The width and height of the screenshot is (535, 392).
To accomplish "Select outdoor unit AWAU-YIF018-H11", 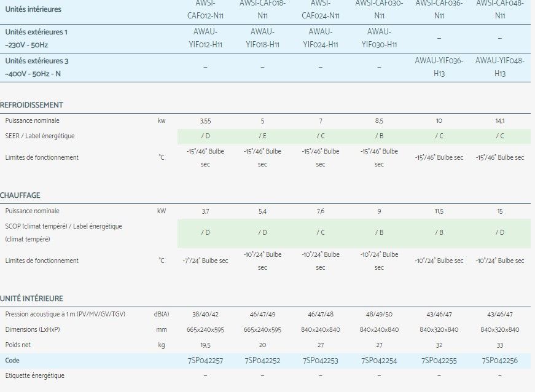I will [262, 37].
